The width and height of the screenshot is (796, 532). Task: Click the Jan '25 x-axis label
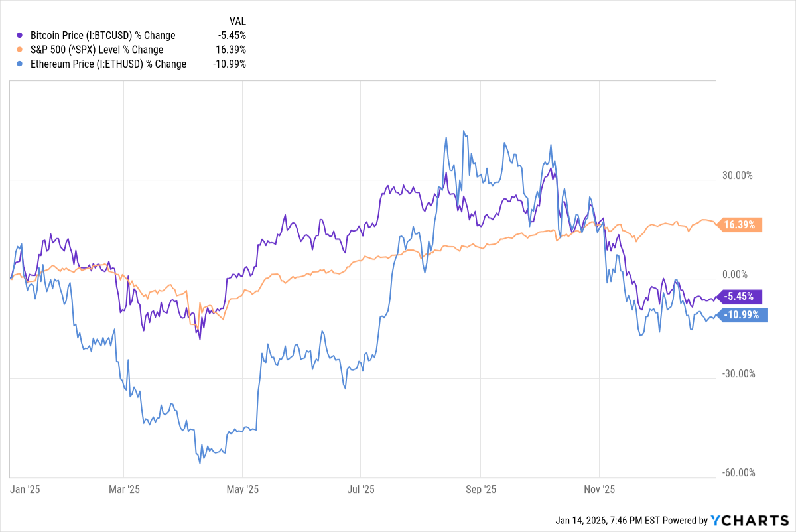pyautogui.click(x=26, y=490)
